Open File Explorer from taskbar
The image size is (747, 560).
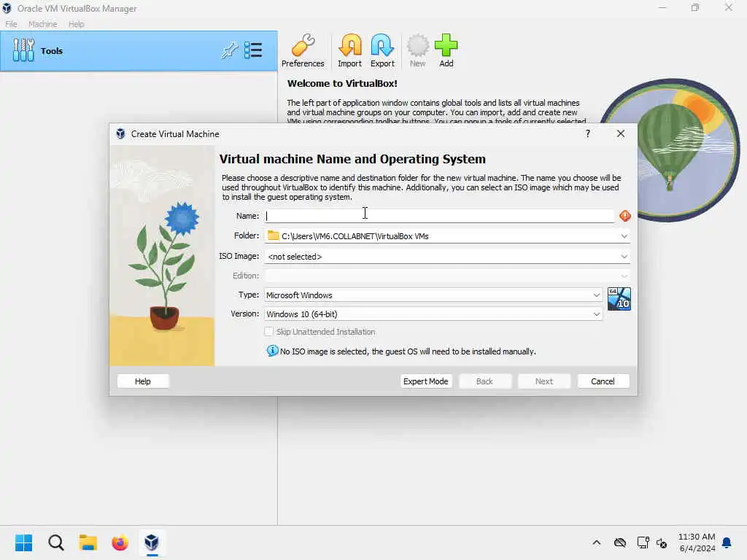click(88, 542)
